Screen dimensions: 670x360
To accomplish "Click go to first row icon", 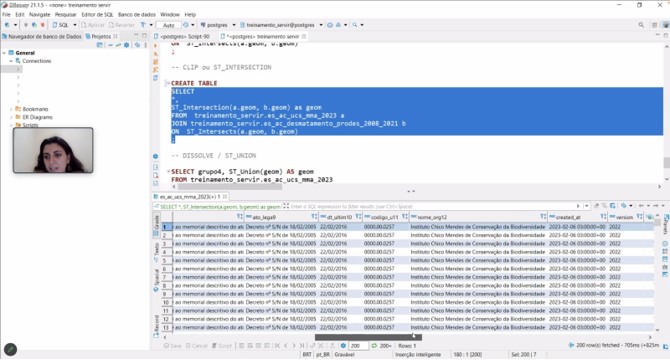I will [277, 345].
